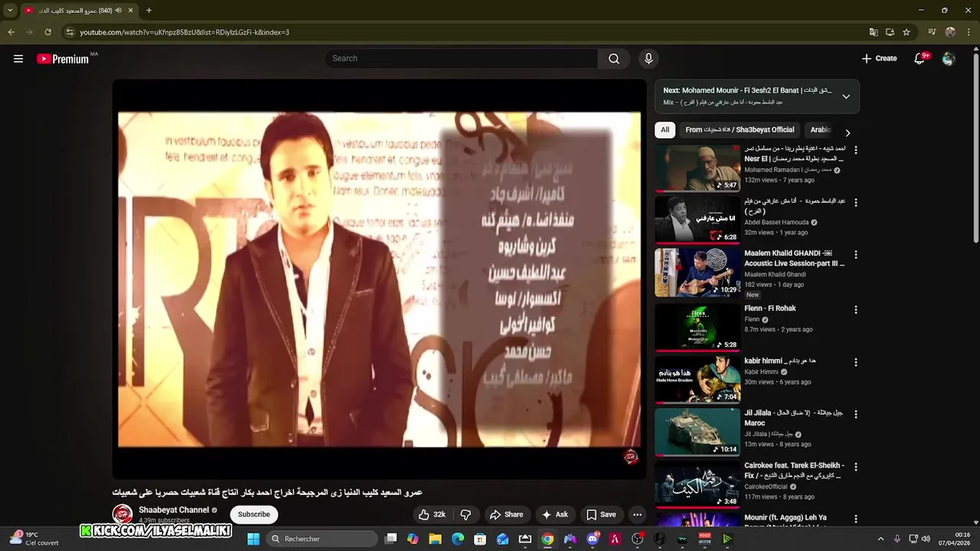Open Chrome three-dot menu

pos(968,32)
